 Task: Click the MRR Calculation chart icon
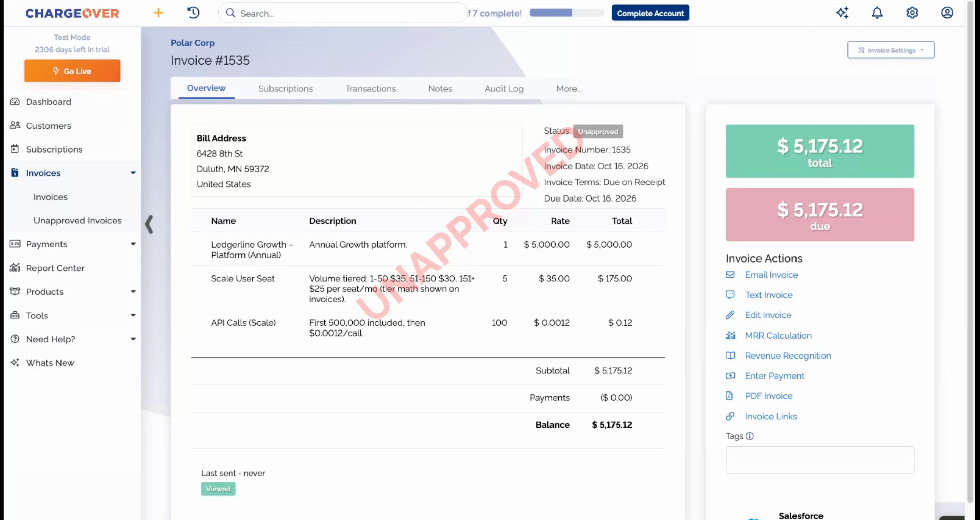coord(730,335)
